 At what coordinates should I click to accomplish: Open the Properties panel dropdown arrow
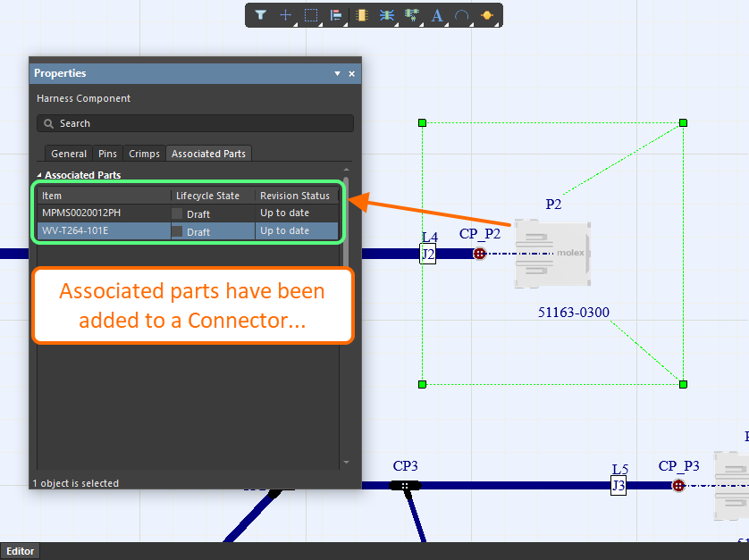click(337, 73)
